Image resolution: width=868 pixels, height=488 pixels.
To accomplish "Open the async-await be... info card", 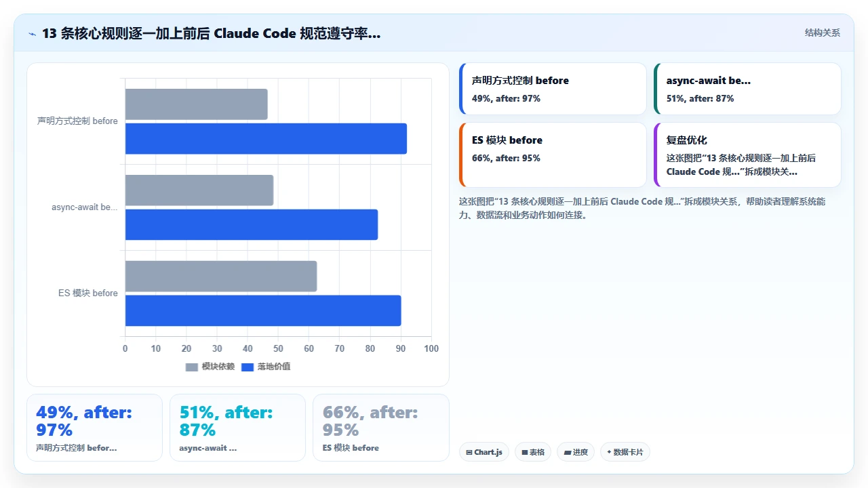I will [x=747, y=89].
